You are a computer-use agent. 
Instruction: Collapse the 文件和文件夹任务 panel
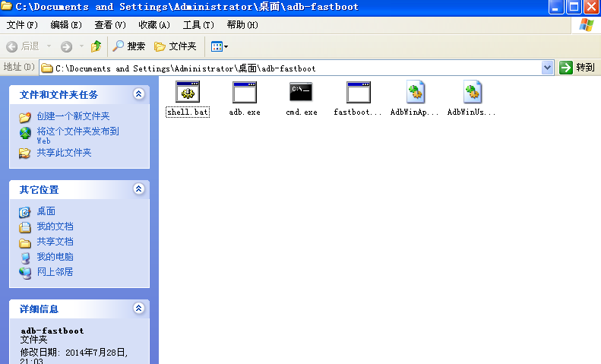point(138,94)
